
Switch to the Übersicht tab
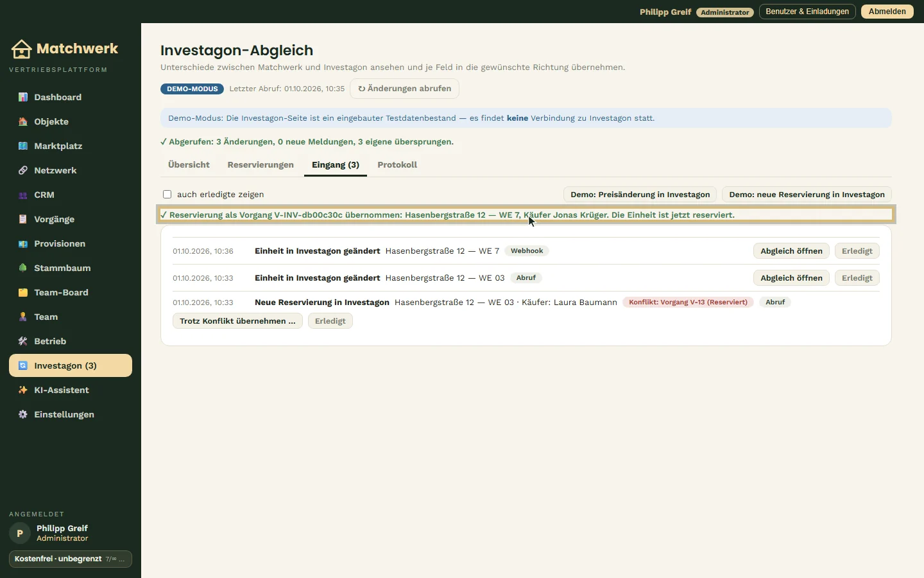[189, 165]
